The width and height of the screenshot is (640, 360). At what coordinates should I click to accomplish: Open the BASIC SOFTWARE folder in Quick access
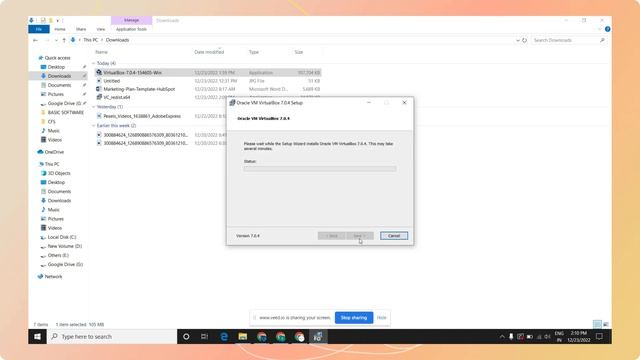click(x=62, y=112)
